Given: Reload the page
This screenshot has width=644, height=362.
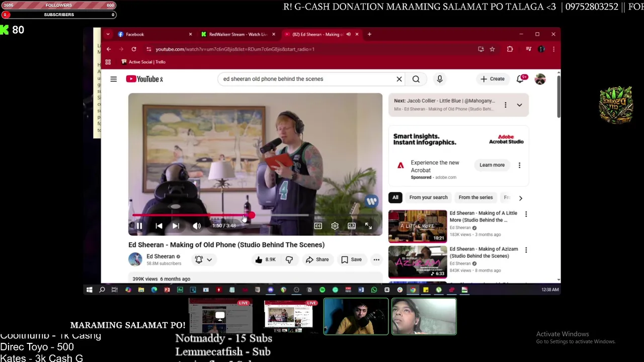Looking at the screenshot, I should coord(134,49).
